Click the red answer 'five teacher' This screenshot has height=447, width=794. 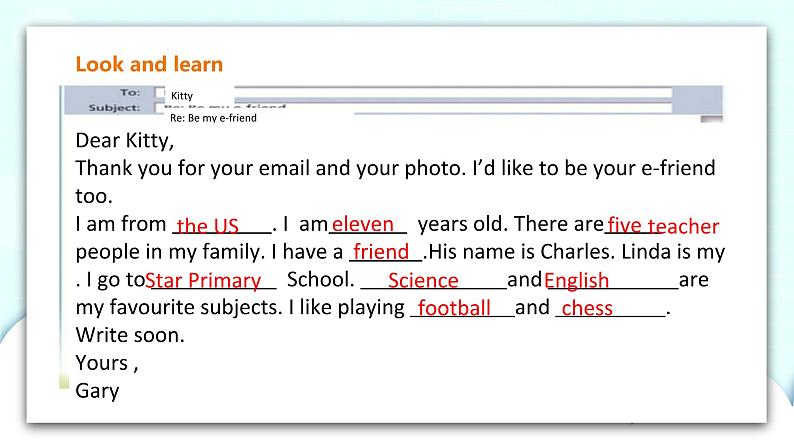(662, 226)
